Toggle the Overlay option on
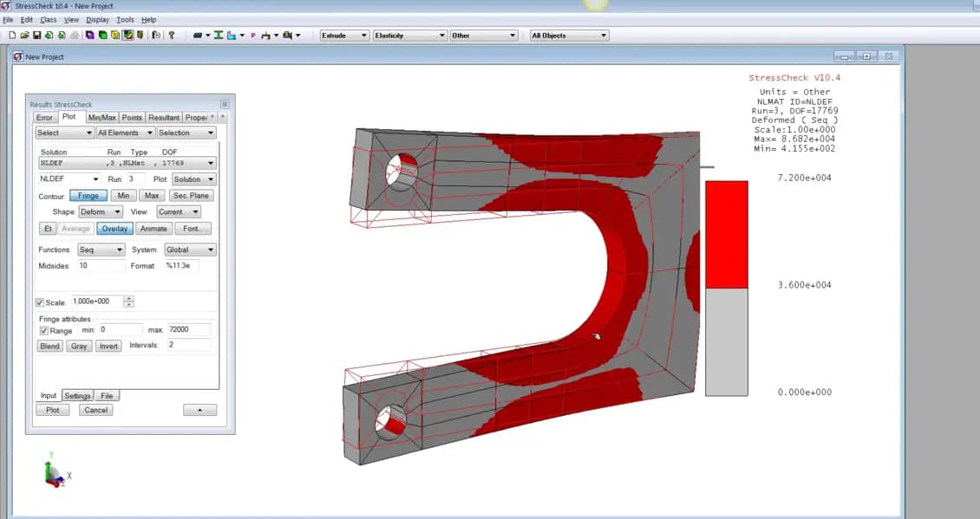Image resolution: width=980 pixels, height=519 pixels. click(114, 228)
